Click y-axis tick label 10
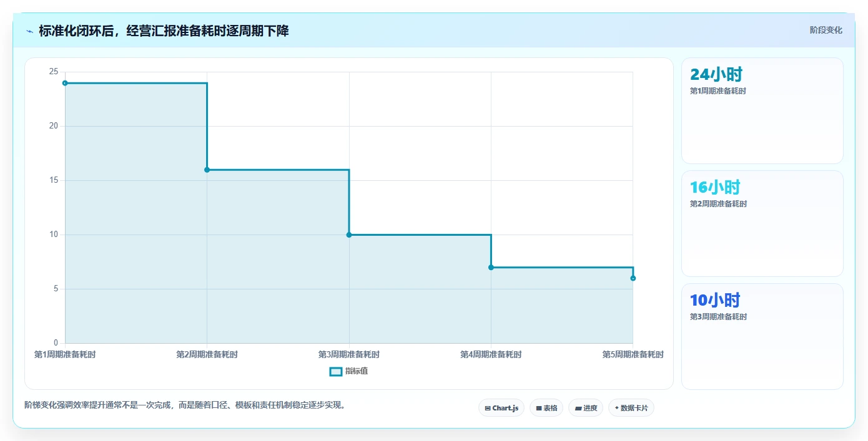Image resolution: width=868 pixels, height=441 pixels. 54,235
